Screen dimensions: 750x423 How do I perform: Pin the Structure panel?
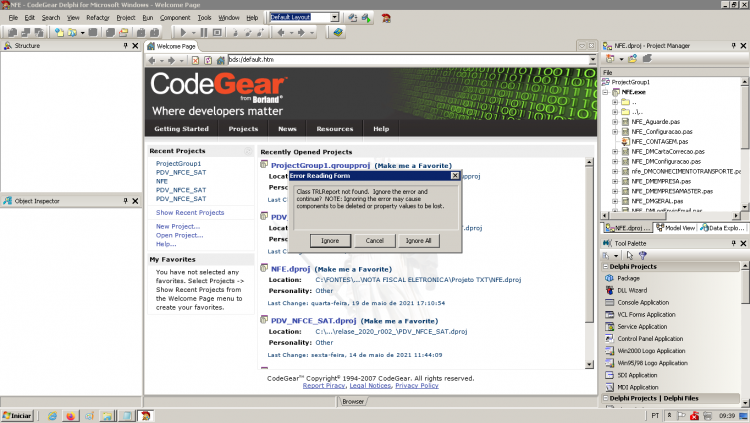(125, 46)
